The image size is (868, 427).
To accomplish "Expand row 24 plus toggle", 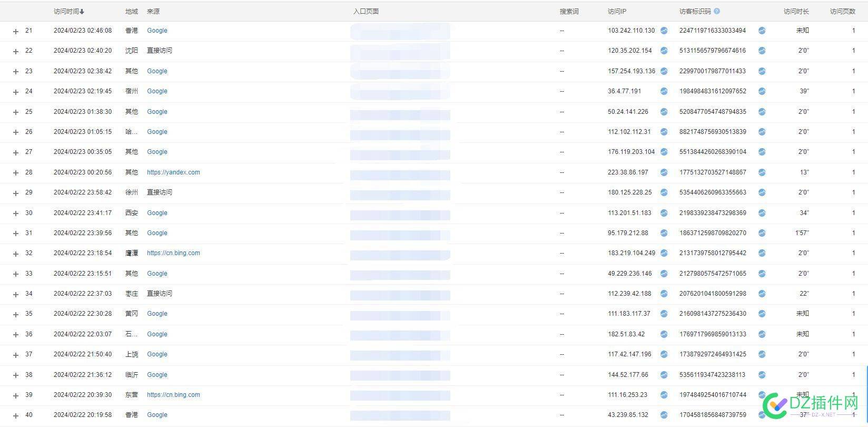I will coord(16,92).
